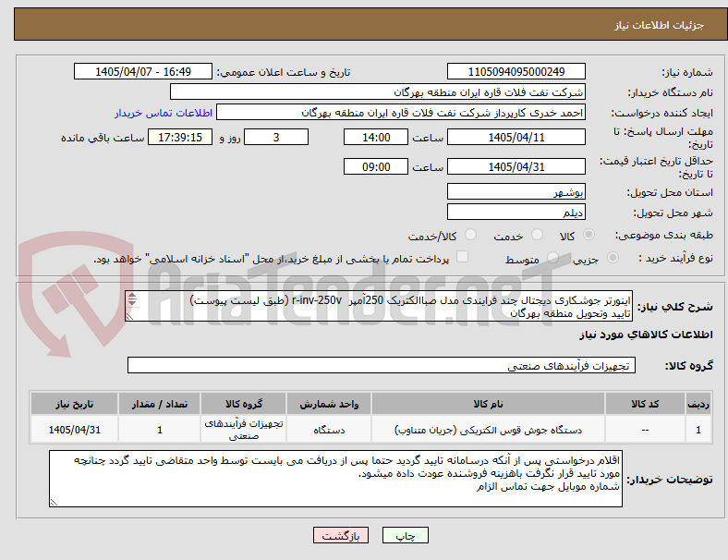Screen dimensions: 728x560
Task: Open the اطلاعات تماس خریدار link
Action: point(164,113)
